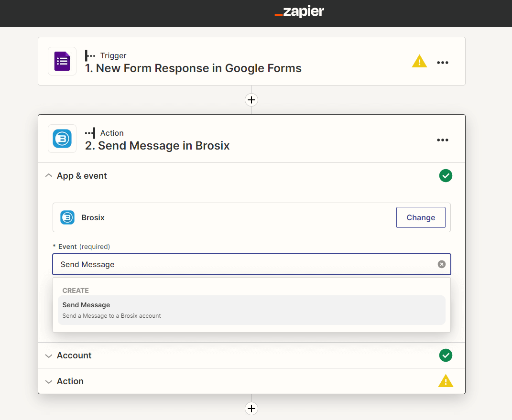Click the Account section green checkmark
Image resolution: width=512 pixels, height=420 pixels.
click(446, 355)
